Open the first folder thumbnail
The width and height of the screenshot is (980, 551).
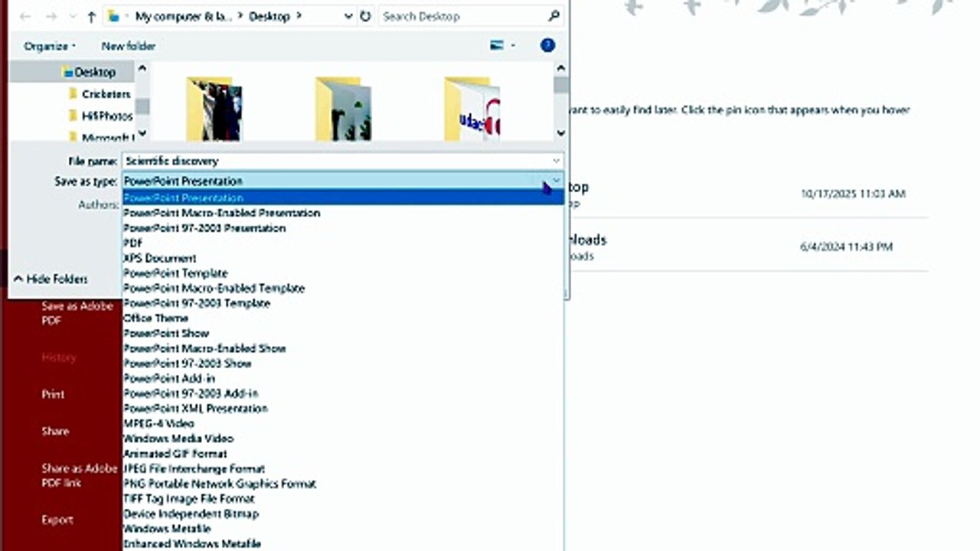click(214, 109)
